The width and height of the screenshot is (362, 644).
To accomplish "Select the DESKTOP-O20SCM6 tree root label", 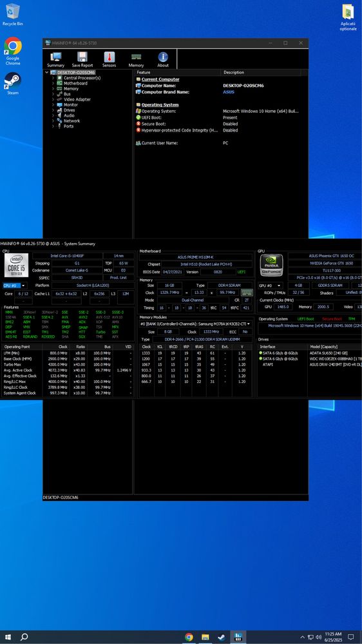I will (76, 73).
